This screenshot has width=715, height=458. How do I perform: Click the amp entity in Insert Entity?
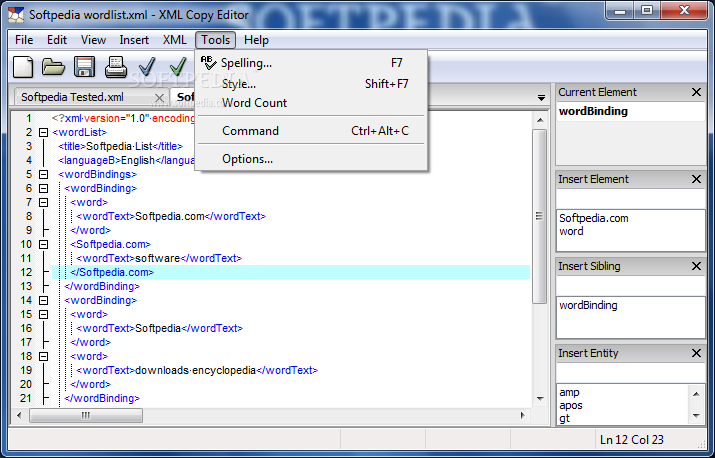(x=570, y=392)
